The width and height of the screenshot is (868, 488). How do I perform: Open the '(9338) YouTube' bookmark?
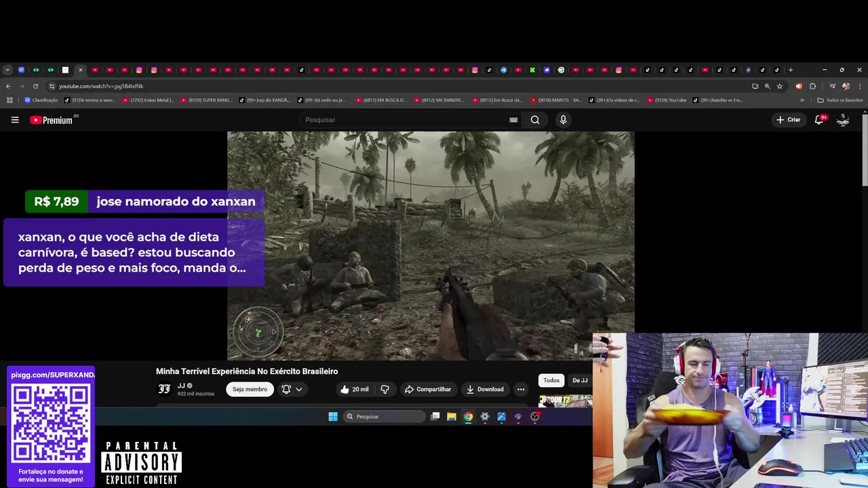(667, 100)
